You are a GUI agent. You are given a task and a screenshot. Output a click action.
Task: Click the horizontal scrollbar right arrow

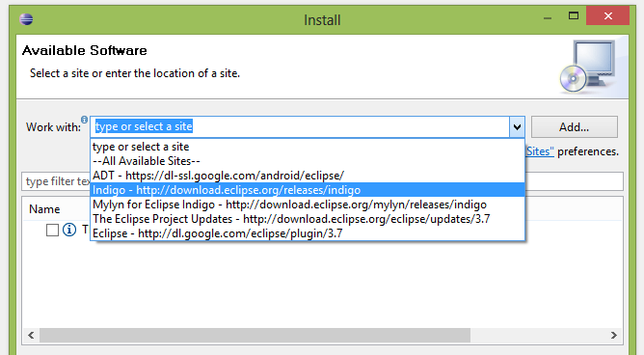click(613, 336)
